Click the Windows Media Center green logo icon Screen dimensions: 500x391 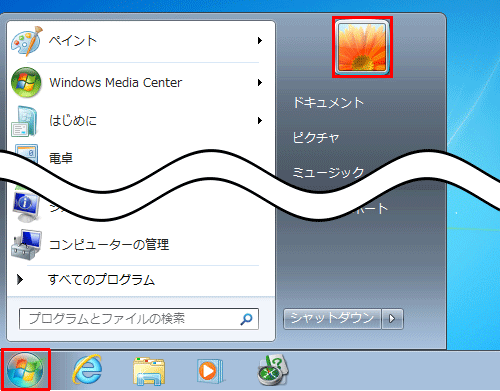[x=26, y=82]
